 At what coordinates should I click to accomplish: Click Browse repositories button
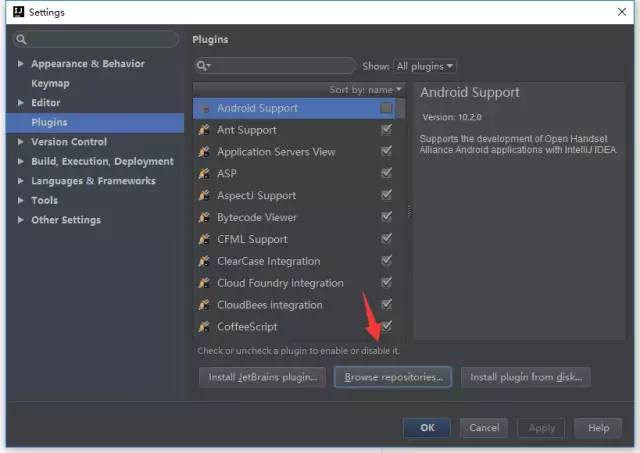point(393,377)
